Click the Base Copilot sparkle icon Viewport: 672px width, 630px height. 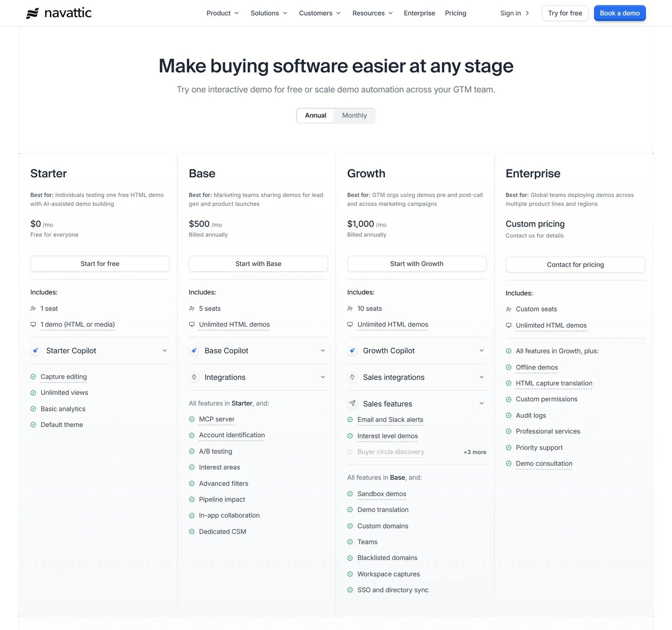tap(194, 350)
